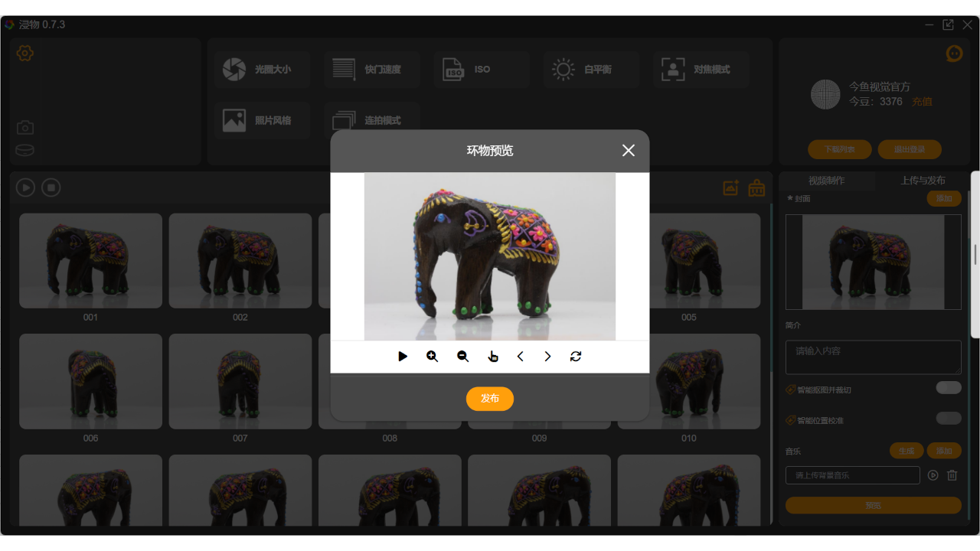This screenshot has height=551, width=980.
Task: Click the zoom out magnifier icon
Action: [x=462, y=357]
